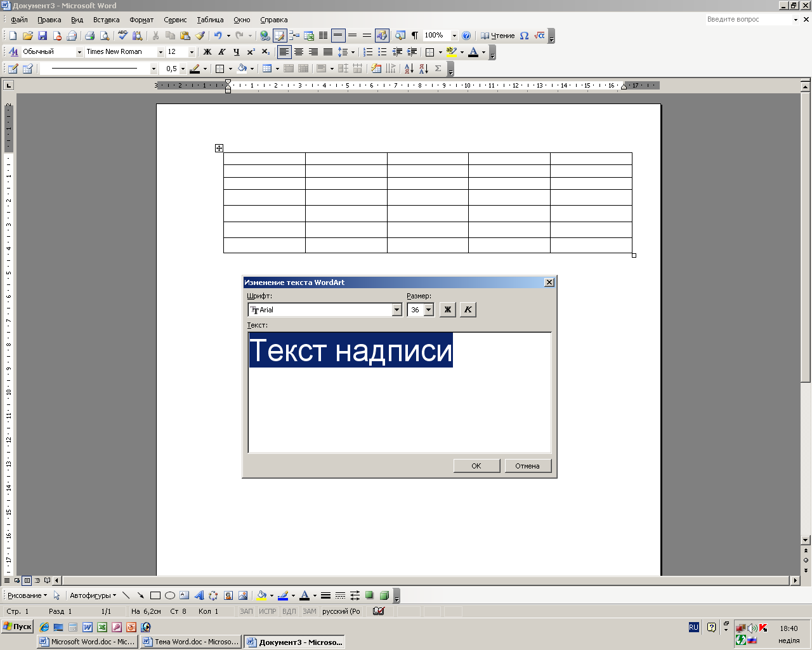This screenshot has height=650, width=812.
Task: Open the Рисование drawing menu
Action: pos(27,595)
